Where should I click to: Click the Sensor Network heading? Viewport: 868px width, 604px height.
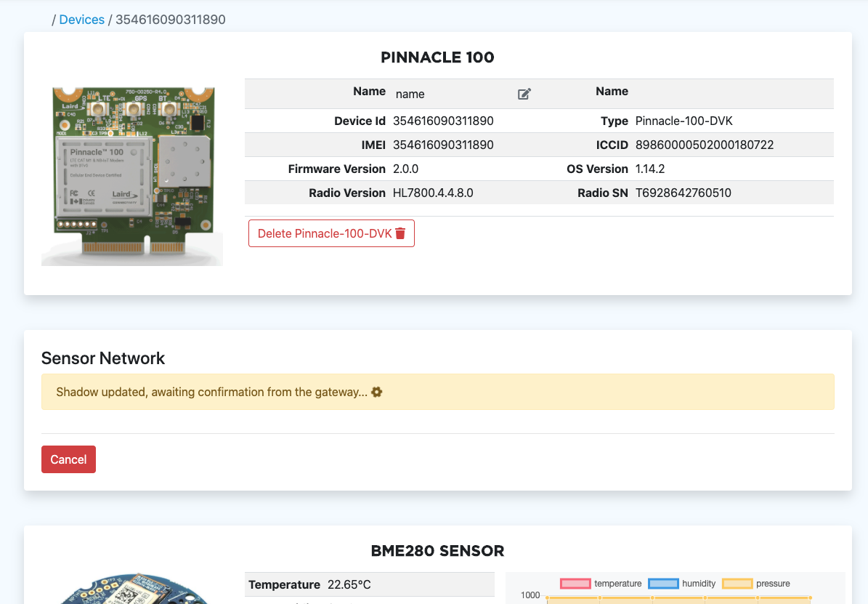[103, 358]
